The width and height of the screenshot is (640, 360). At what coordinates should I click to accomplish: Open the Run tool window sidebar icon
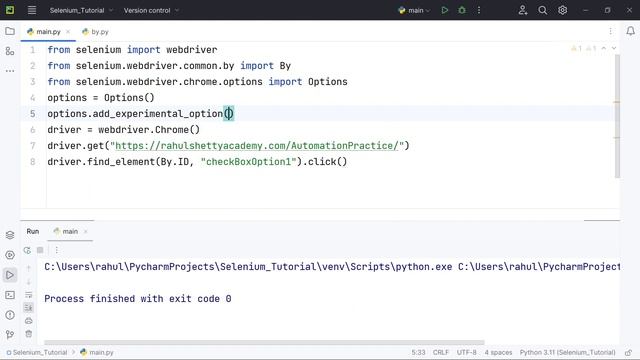coord(10,275)
